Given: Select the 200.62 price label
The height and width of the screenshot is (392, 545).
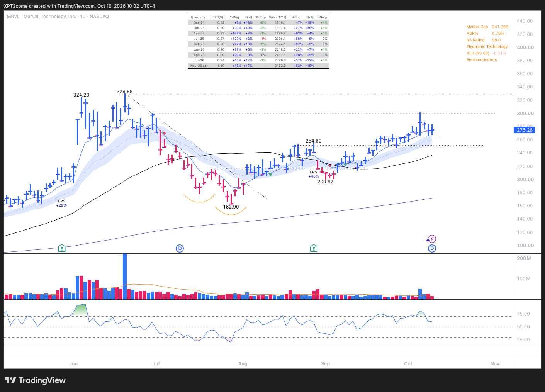Looking at the screenshot, I should [325, 182].
